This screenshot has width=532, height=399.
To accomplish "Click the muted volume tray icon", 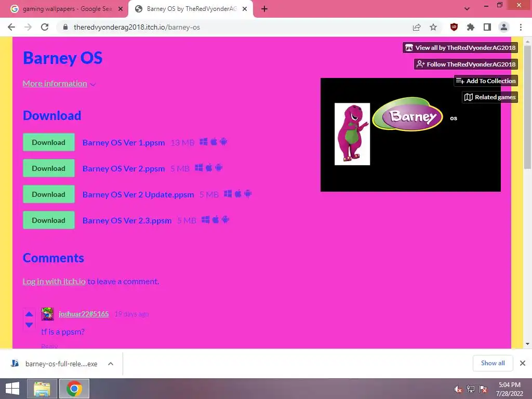I will (x=458, y=389).
